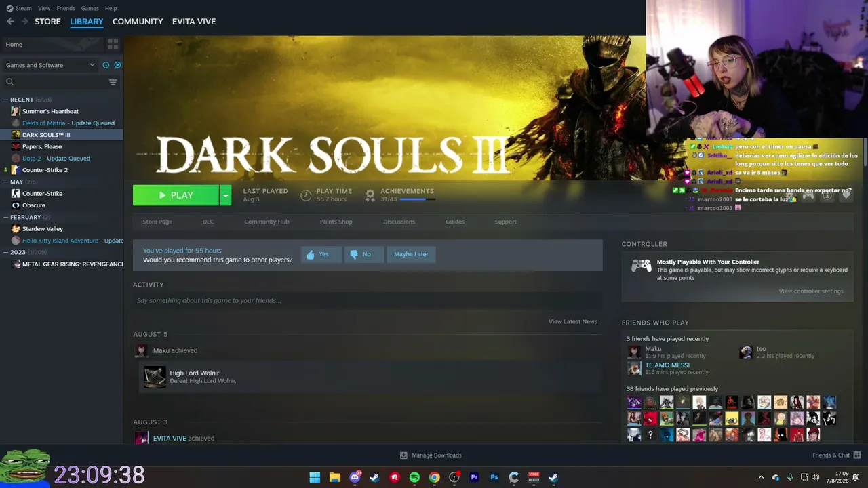The image size is (868, 488).
Task: Open the Friends menu
Action: pyautogui.click(x=66, y=8)
